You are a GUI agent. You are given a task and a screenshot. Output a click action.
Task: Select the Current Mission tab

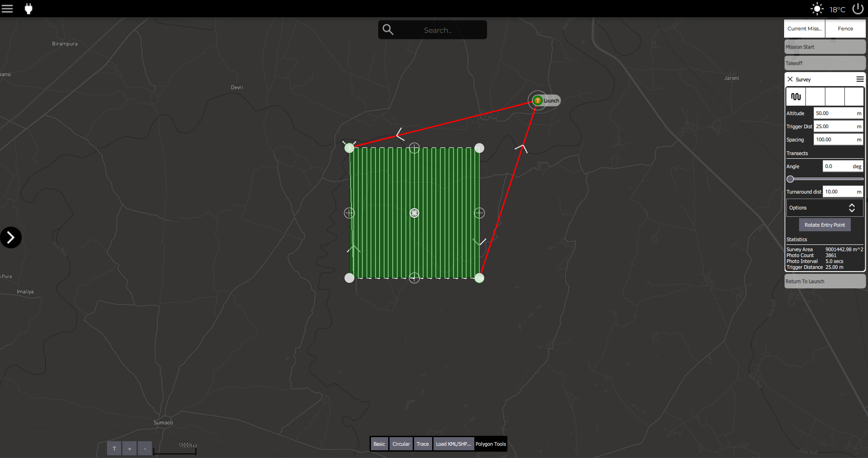tap(804, 29)
